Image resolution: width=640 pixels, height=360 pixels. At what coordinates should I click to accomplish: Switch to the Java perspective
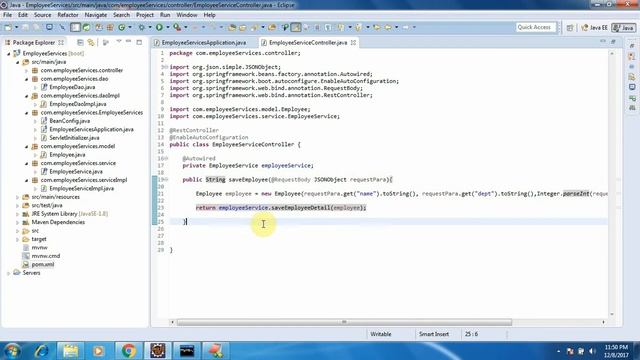(624, 27)
